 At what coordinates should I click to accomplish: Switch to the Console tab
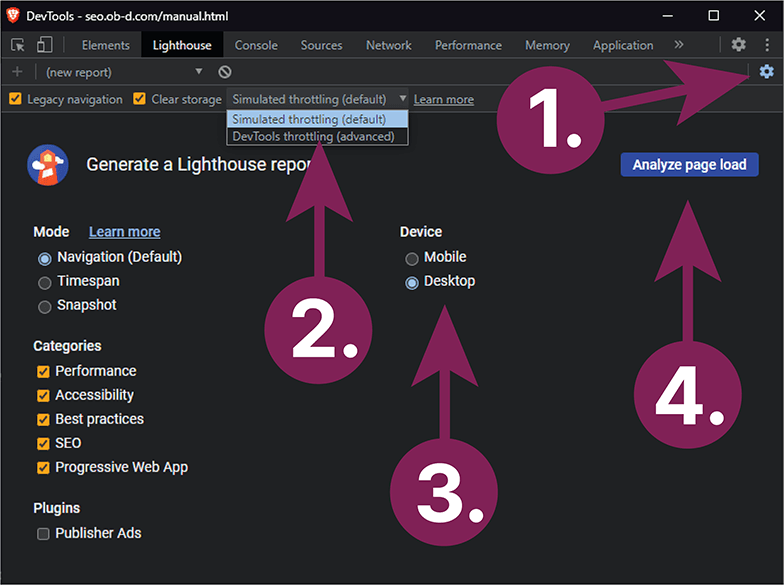pos(256,45)
